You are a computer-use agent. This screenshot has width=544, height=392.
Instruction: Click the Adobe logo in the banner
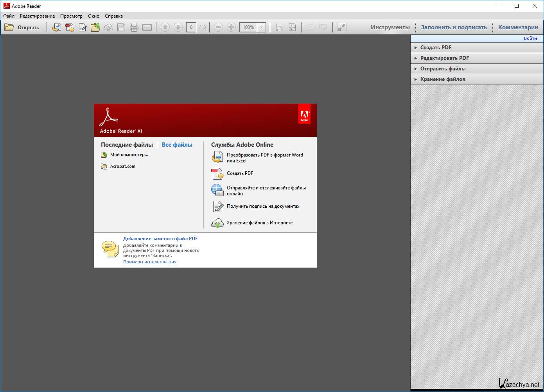click(x=304, y=114)
